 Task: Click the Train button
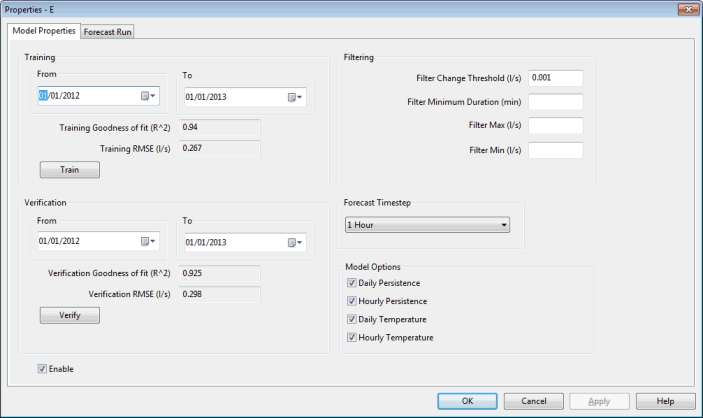69,170
